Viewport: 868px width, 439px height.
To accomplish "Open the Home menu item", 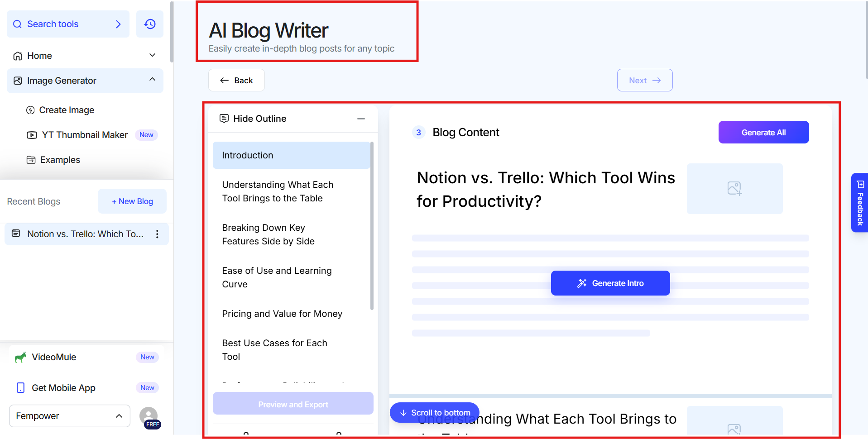I will tap(85, 56).
